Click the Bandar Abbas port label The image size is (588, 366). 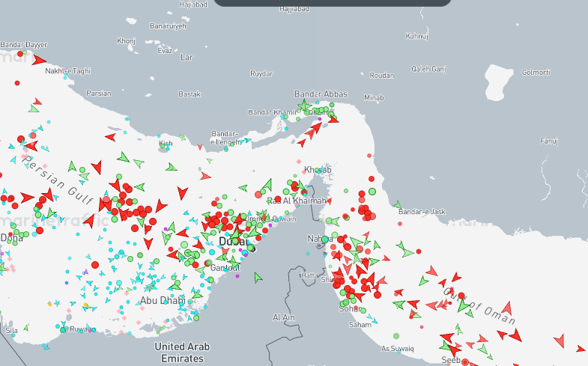[x=321, y=94]
